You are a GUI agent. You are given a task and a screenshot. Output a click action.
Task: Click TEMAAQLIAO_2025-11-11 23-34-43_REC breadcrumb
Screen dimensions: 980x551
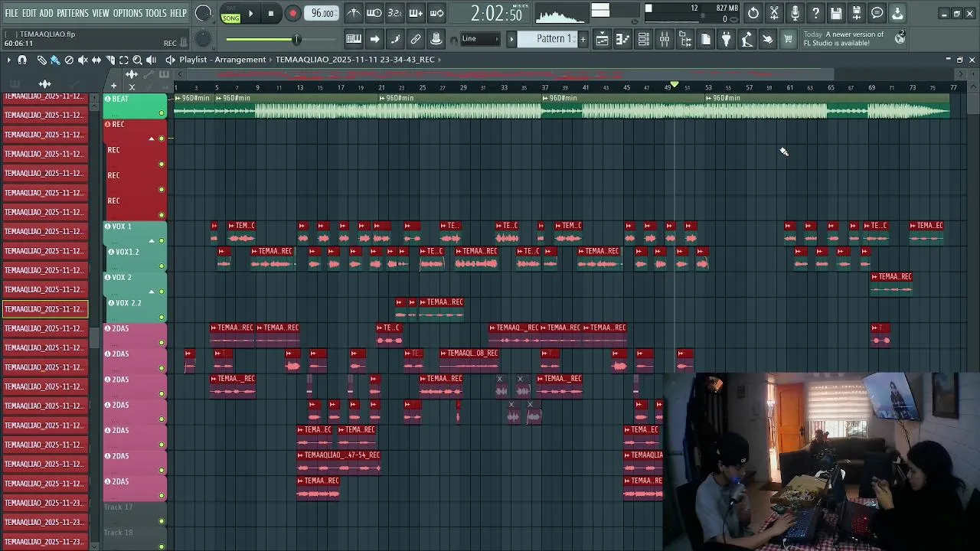354,60
